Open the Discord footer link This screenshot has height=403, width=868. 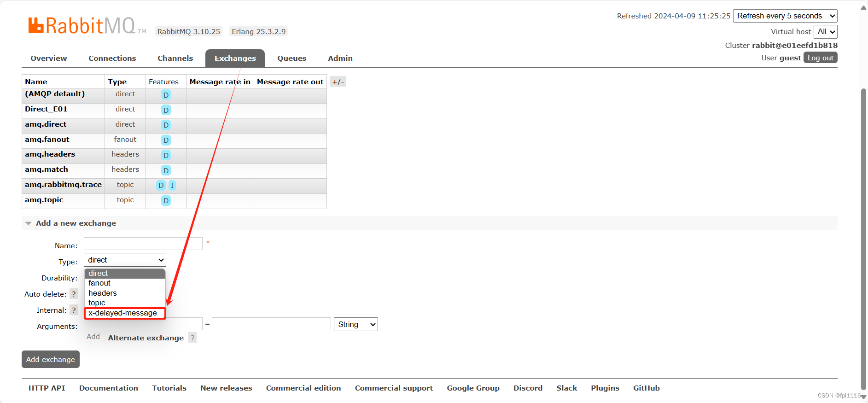pyautogui.click(x=528, y=388)
